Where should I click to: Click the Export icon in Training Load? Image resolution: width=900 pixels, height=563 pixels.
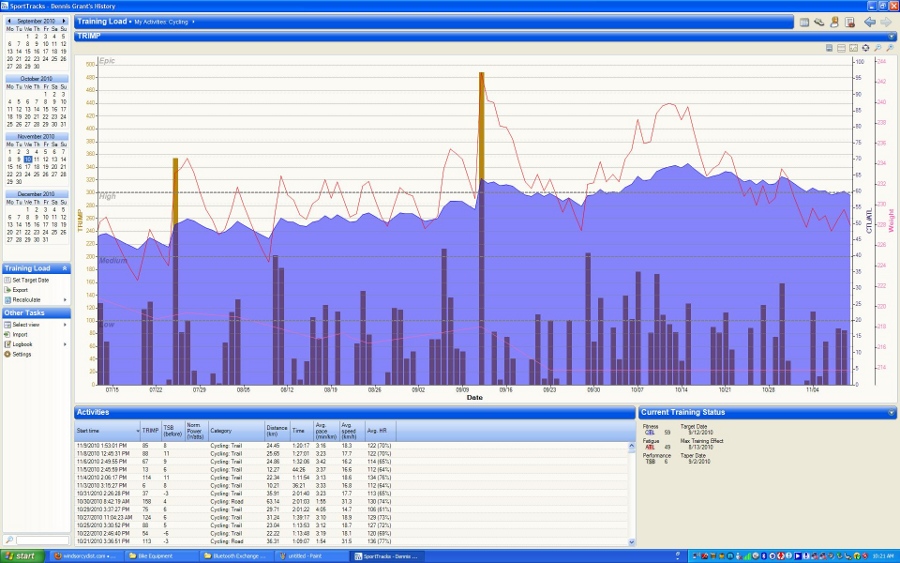coord(7,290)
